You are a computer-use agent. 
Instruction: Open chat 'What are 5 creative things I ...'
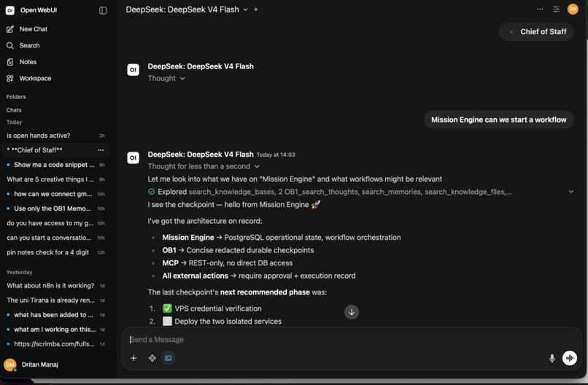(x=55, y=179)
